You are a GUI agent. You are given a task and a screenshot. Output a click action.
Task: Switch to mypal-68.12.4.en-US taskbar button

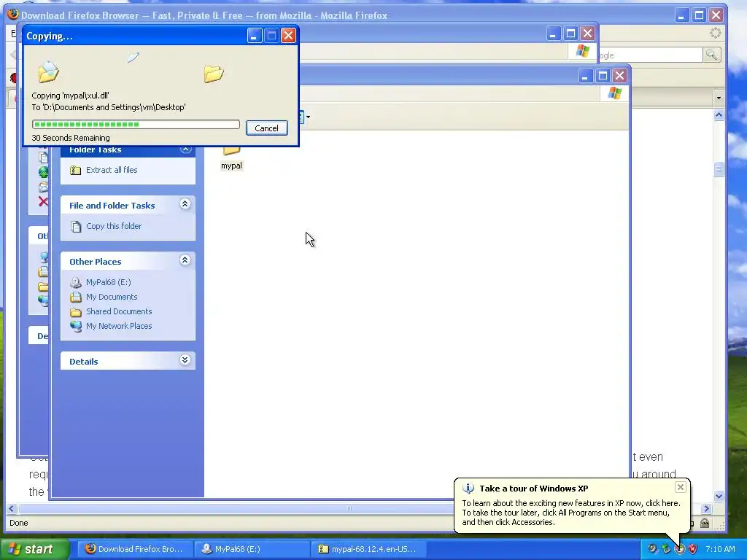click(x=368, y=549)
